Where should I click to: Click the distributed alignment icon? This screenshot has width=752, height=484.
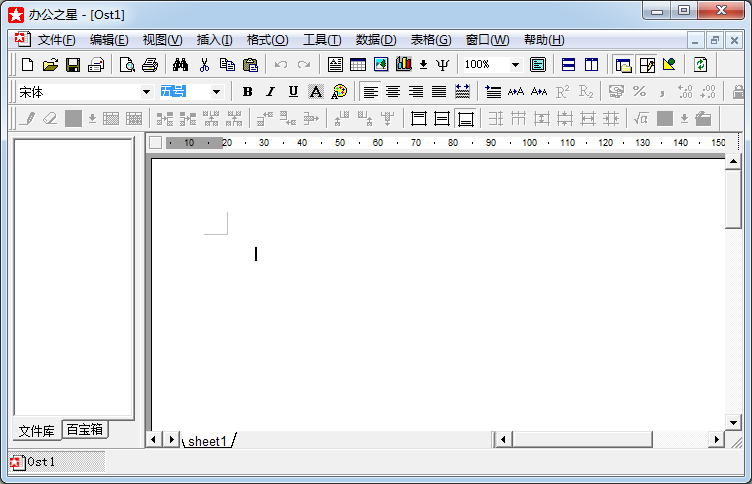[x=462, y=92]
